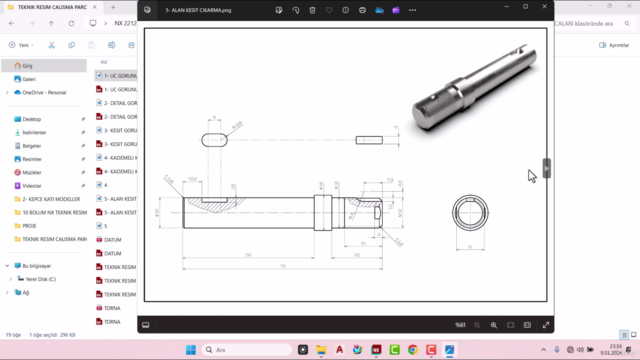640x360 pixels.
Task: Click the Photos app home icon
Action: pos(147,10)
